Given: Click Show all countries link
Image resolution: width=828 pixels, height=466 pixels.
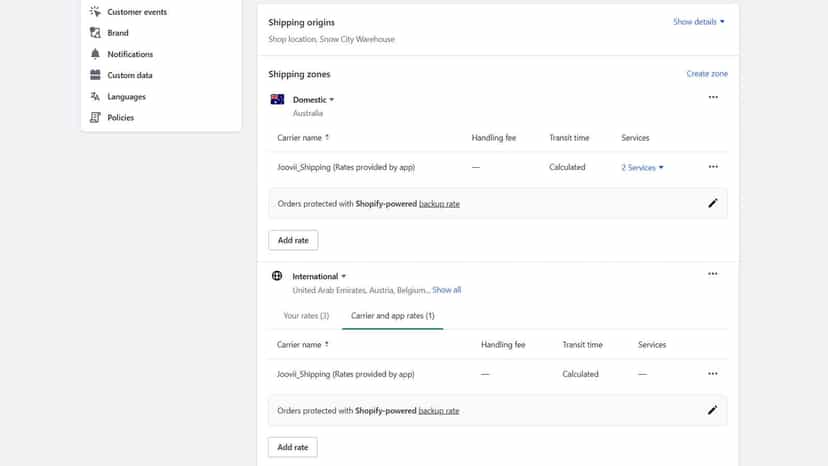Looking at the screenshot, I should (446, 290).
